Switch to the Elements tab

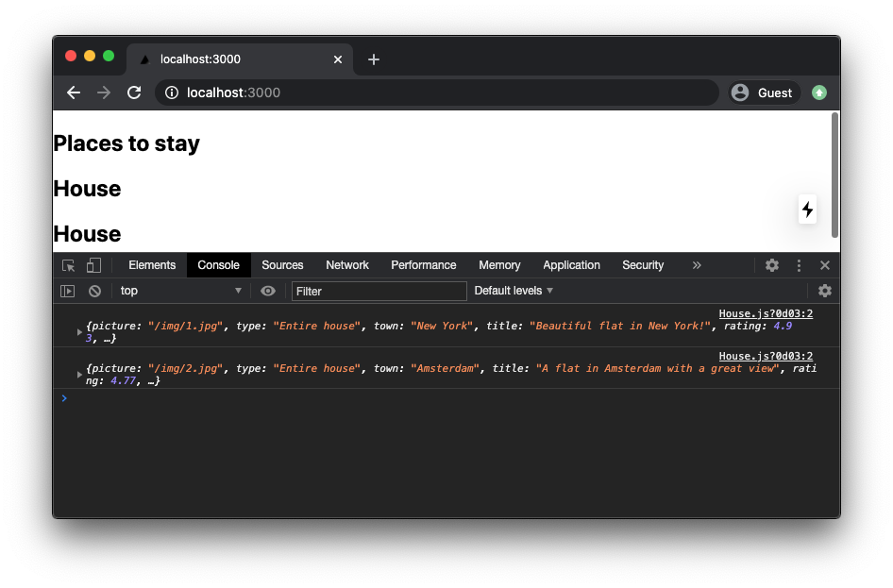click(x=152, y=266)
